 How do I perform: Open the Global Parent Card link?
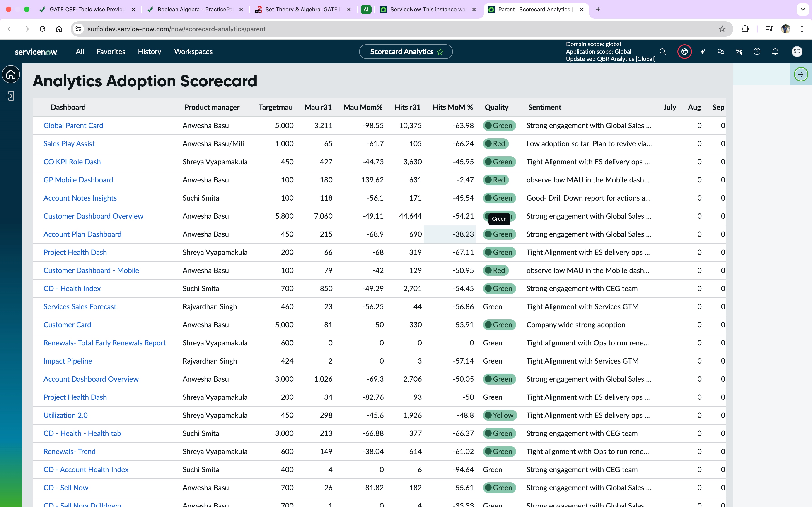click(x=73, y=125)
